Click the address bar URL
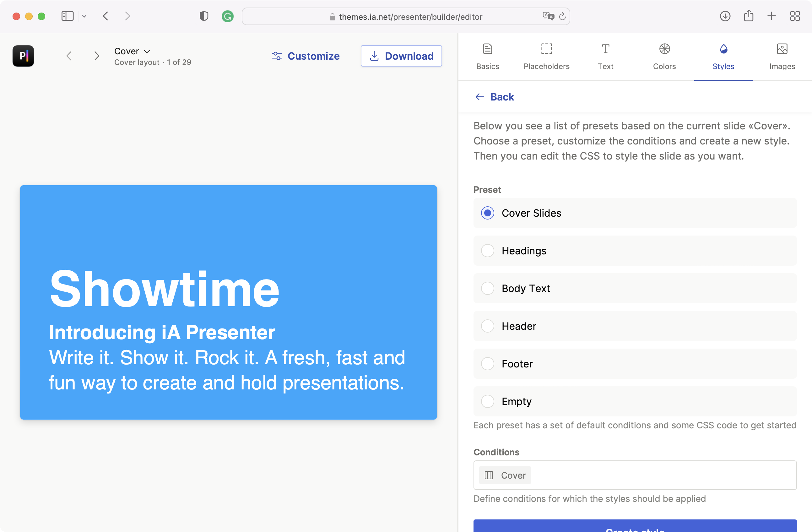Screen dimensions: 812x532 410,17
